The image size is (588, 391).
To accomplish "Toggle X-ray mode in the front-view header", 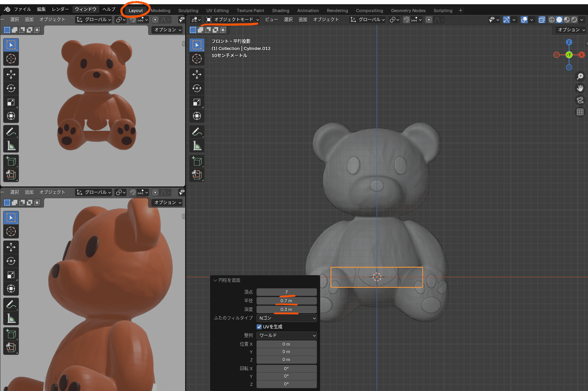I will pos(541,20).
